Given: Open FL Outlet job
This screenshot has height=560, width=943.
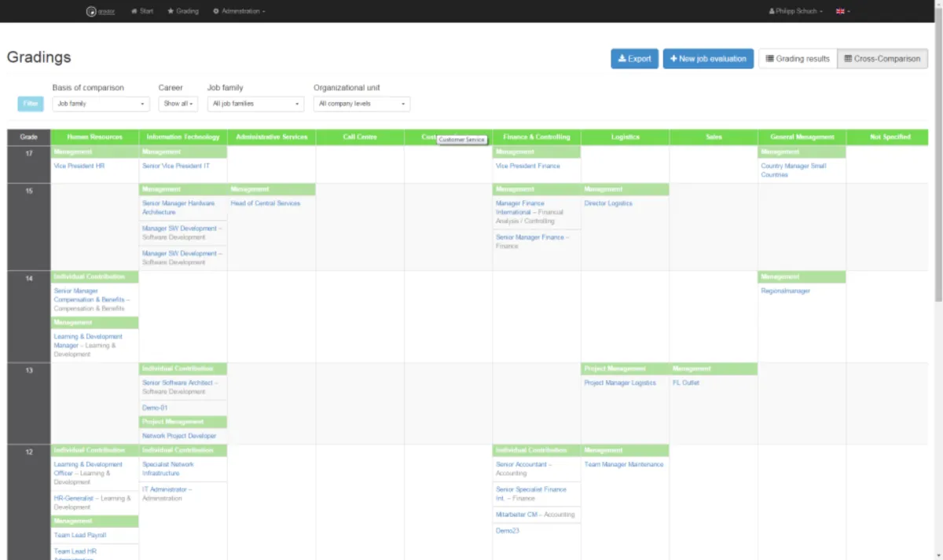Looking at the screenshot, I should pos(686,383).
